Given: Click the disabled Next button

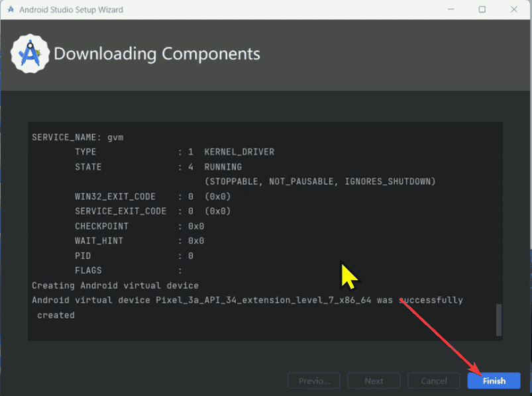Looking at the screenshot, I should pyautogui.click(x=374, y=381).
